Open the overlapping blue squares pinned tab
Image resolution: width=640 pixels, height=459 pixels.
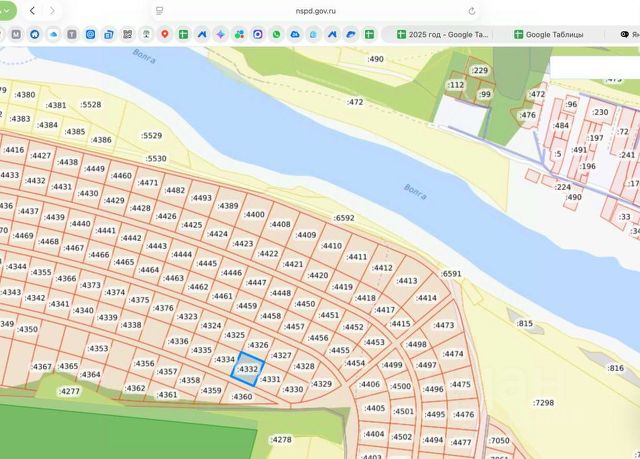[x=109, y=35]
